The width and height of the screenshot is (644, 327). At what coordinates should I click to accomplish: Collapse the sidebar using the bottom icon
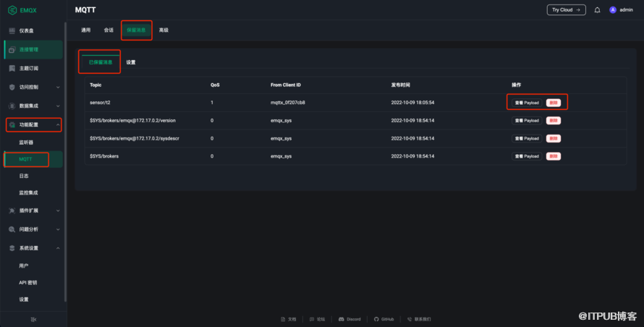33,319
